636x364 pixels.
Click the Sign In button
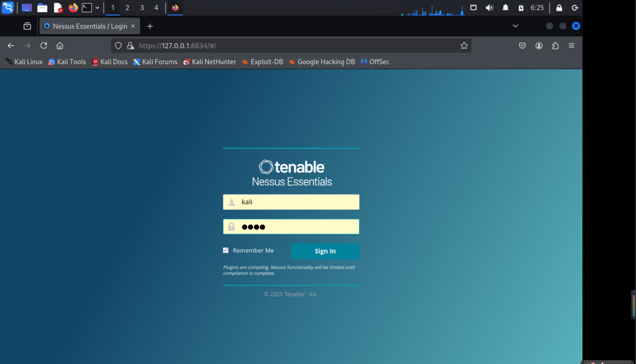[x=325, y=251]
